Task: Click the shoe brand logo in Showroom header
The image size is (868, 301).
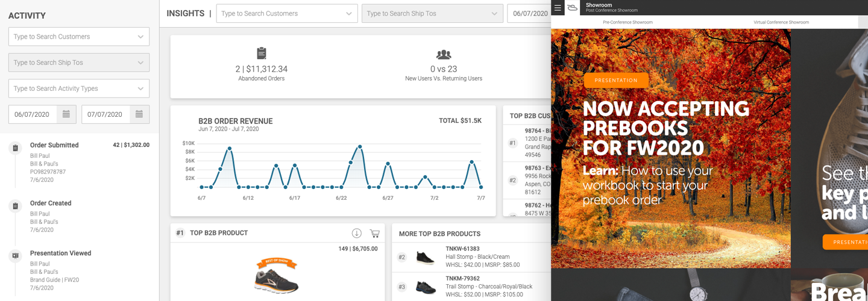Action: (x=573, y=8)
